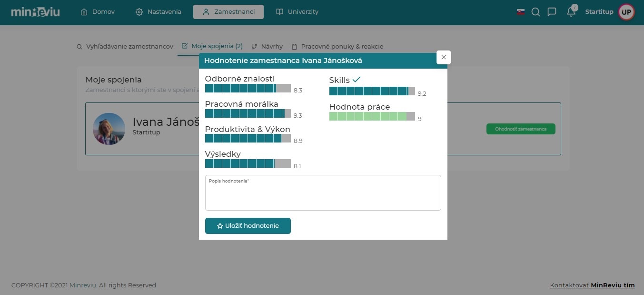
Task: Go to Domov in the navigation
Action: [x=98, y=12]
